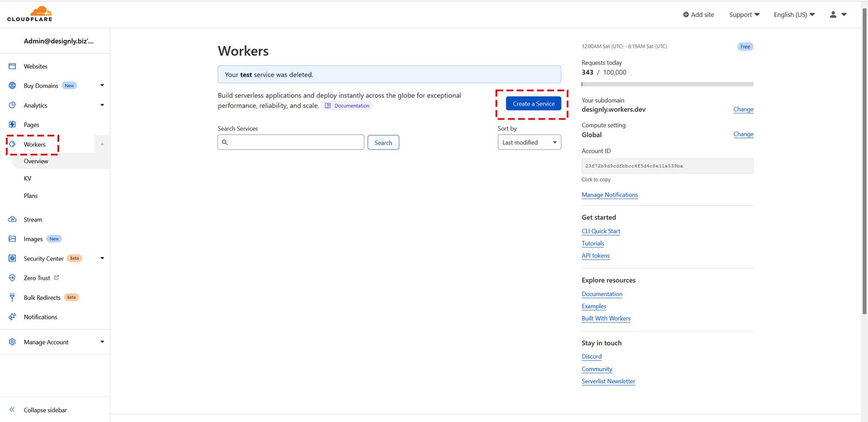Open the Workers Overview page
The height and width of the screenshot is (422, 868).
coord(36,161)
